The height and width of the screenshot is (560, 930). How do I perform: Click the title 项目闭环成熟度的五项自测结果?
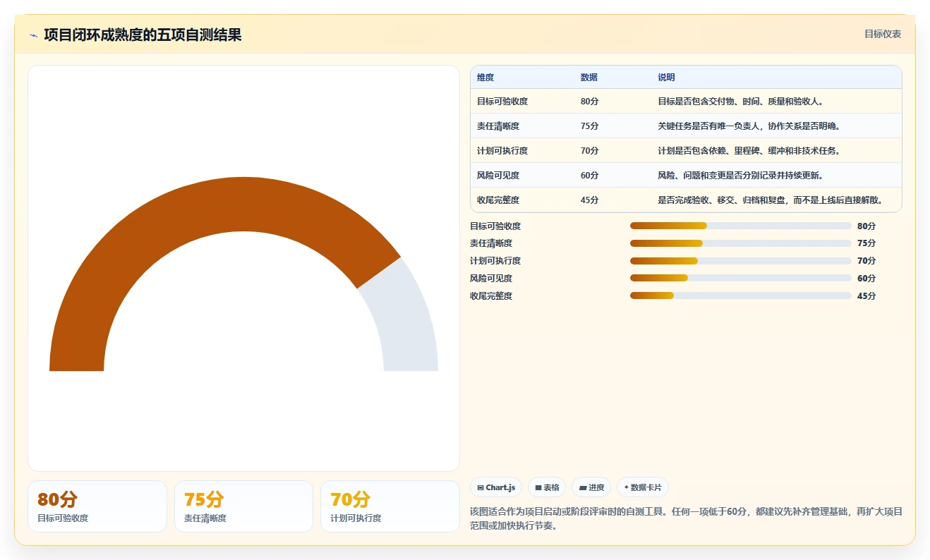pos(143,35)
